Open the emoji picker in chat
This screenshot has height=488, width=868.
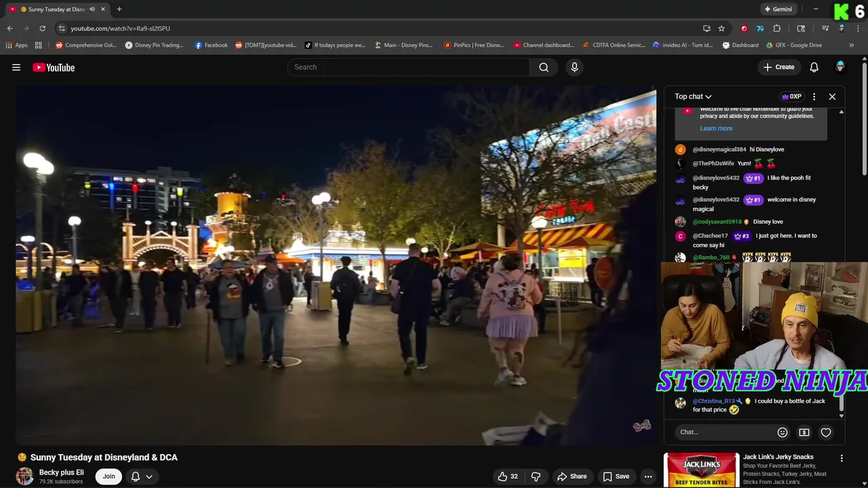[782, 432]
